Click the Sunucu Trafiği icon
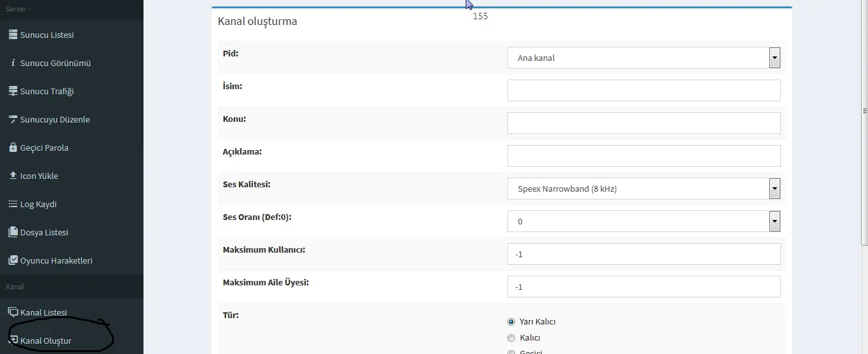This screenshot has width=868, height=354. point(13,91)
